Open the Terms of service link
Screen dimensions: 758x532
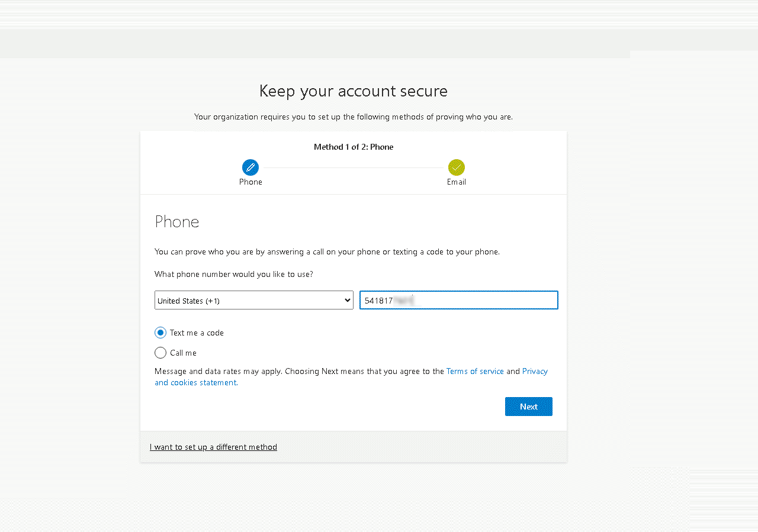475,371
